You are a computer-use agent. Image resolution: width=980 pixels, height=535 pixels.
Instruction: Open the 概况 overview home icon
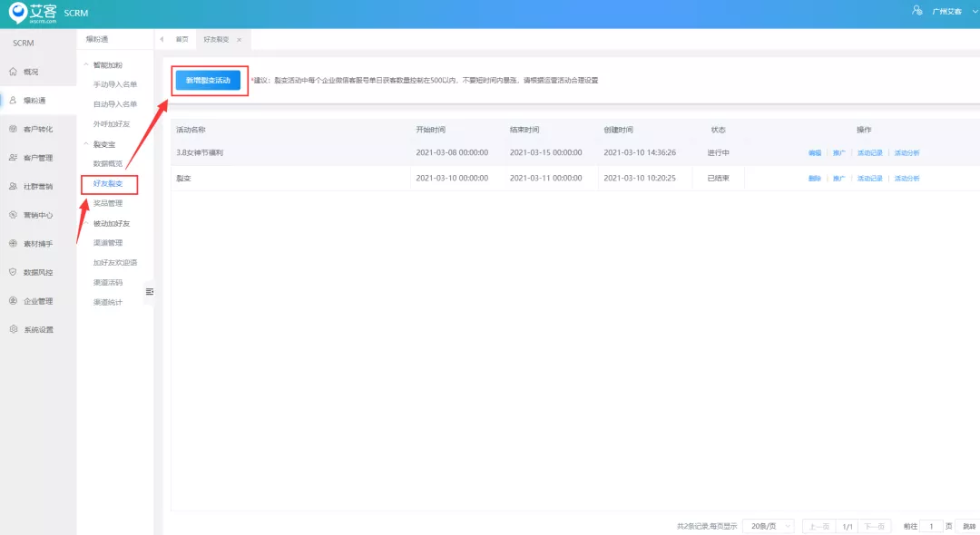click(x=13, y=72)
